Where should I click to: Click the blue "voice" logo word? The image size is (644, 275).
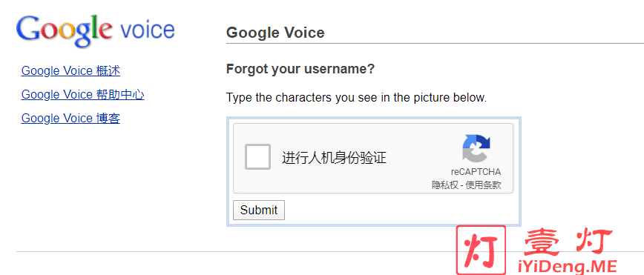(x=148, y=30)
